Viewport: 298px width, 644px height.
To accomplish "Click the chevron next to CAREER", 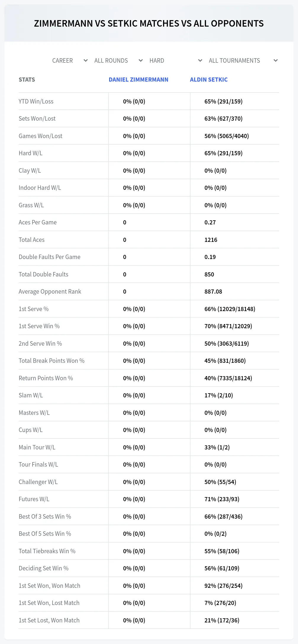I will [x=86, y=61].
